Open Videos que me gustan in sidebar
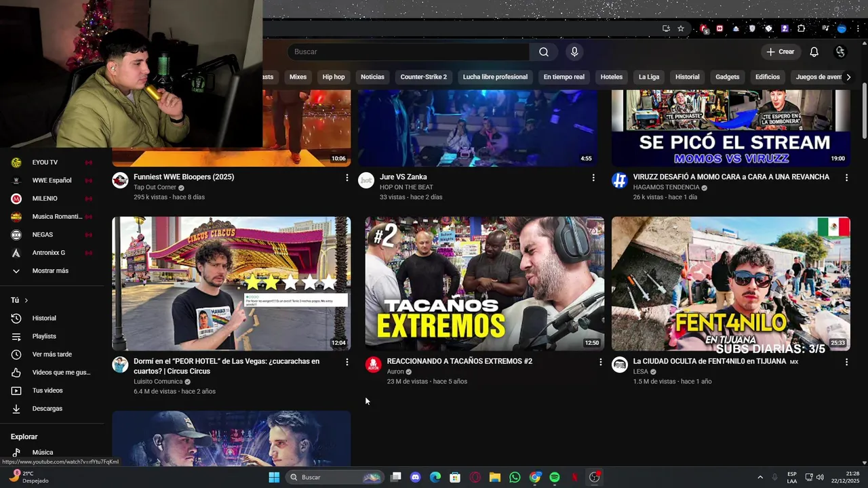The width and height of the screenshot is (868, 488). point(52,373)
